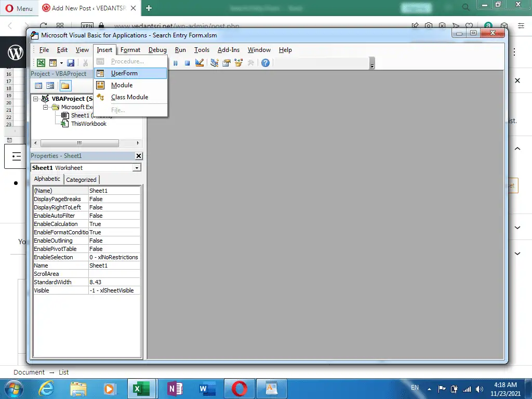532x399 pixels.
Task: Click the Opera Menu button
Action: [19, 8]
